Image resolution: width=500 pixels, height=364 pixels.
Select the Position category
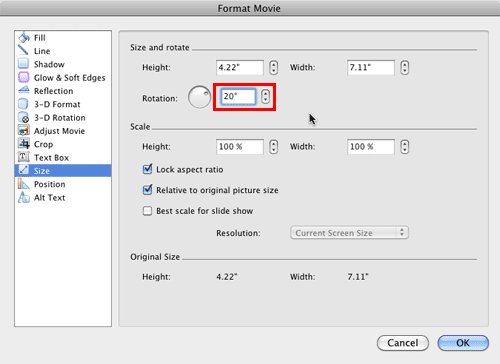[63, 184]
